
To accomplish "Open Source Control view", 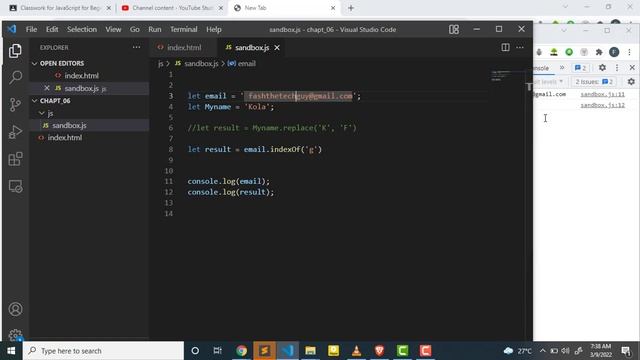I will pyautogui.click(x=15, y=104).
